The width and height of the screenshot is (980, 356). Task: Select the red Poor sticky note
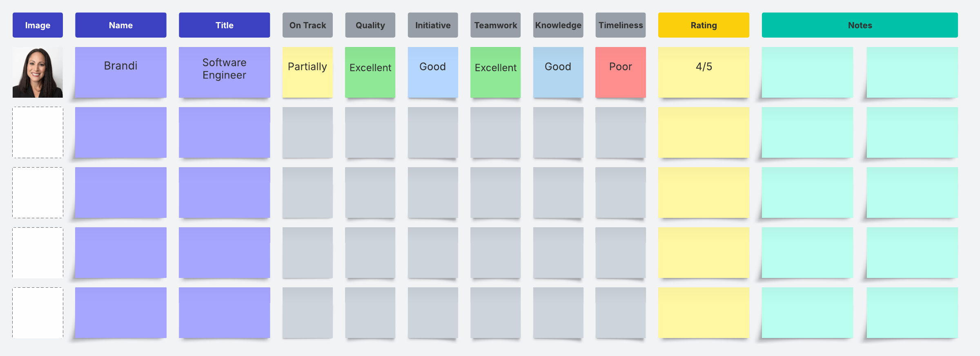[x=621, y=72]
